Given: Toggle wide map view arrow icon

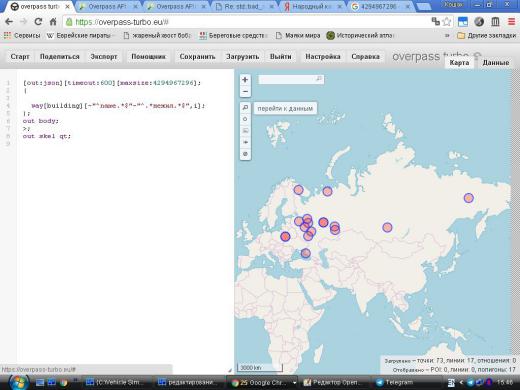Looking at the screenshot, I should click(245, 142).
